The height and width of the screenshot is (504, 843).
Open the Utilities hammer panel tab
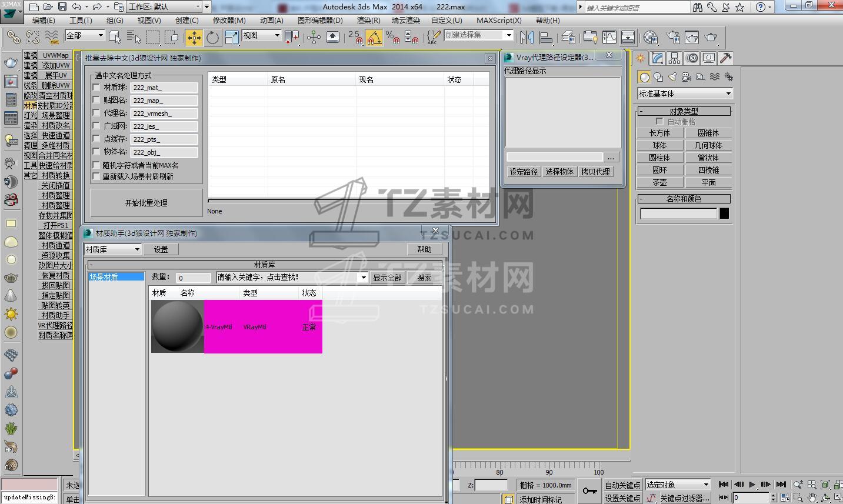click(725, 58)
